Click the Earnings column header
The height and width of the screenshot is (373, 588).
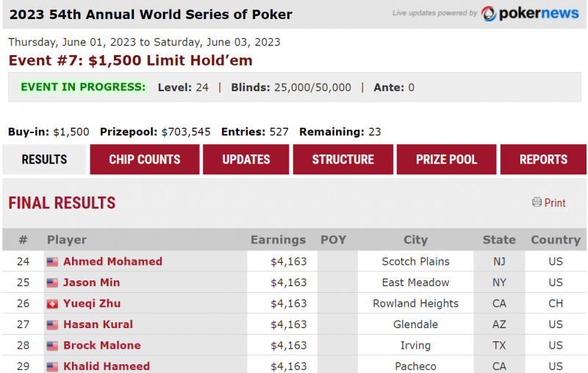278,240
